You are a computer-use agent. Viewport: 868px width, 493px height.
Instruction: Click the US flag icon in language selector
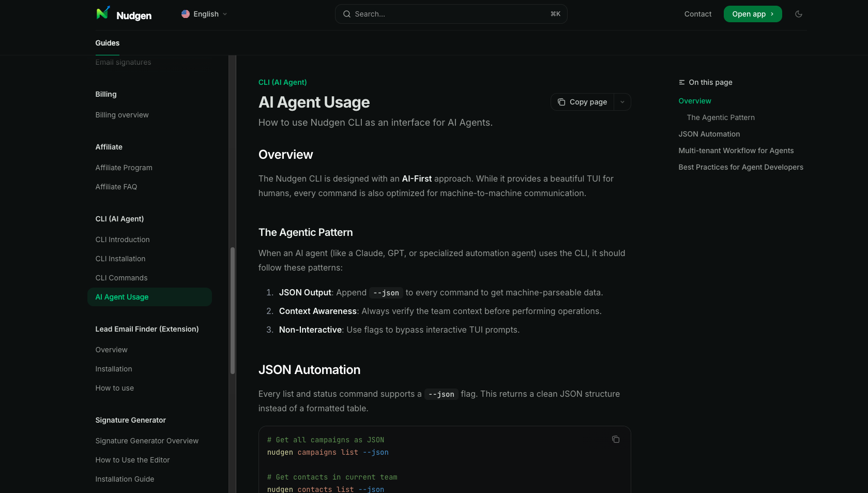click(x=185, y=14)
